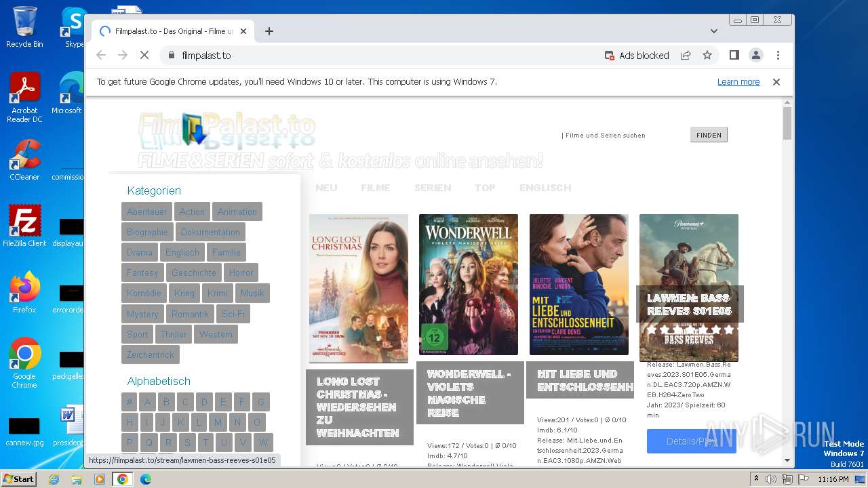The height and width of the screenshot is (488, 868).
Task: Bookmark this tab with the star icon
Action: click(x=707, y=55)
